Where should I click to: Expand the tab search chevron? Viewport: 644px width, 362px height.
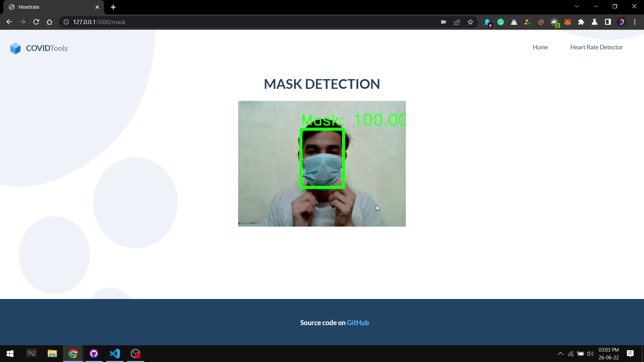[x=577, y=6]
